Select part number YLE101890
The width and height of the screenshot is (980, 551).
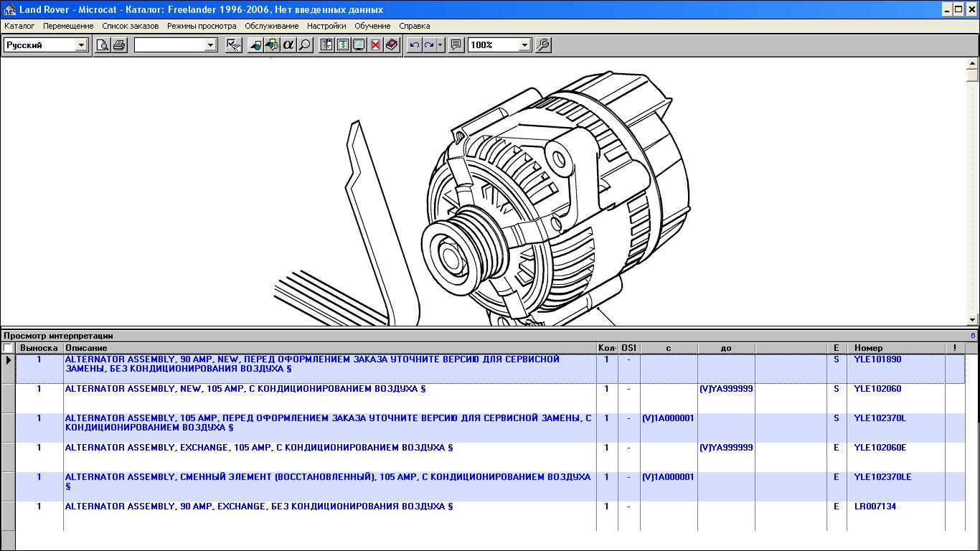(x=877, y=359)
